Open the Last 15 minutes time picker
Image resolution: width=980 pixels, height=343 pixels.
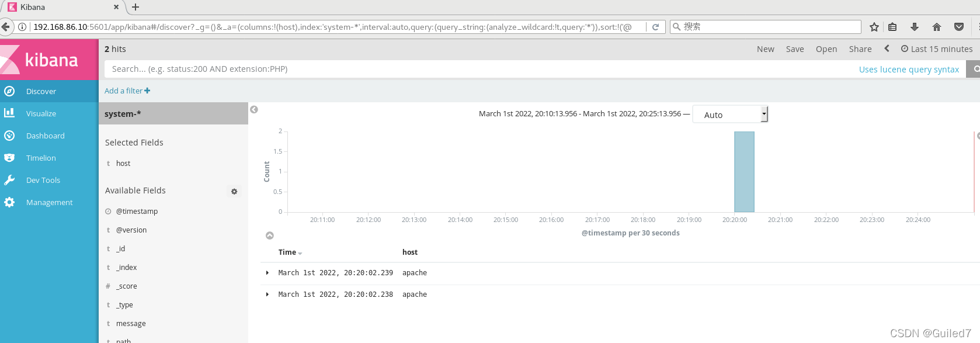pyautogui.click(x=937, y=49)
